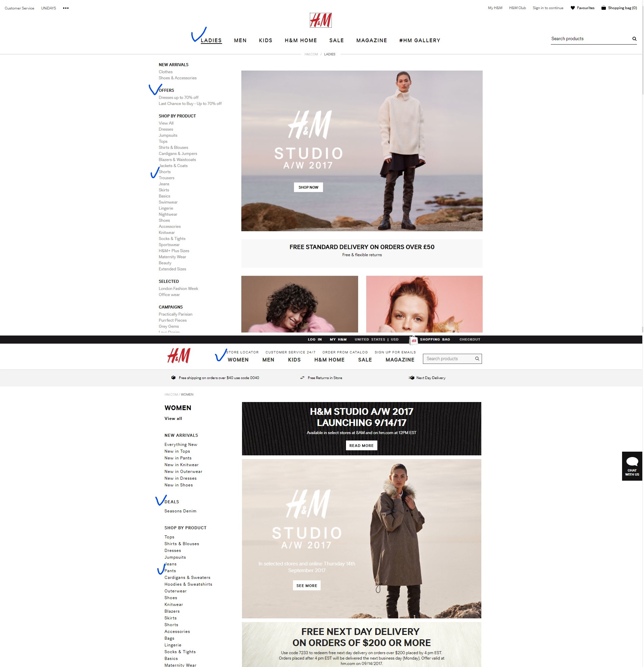Open London Fashion Week
Screen dimensions: 644x667
178,289
